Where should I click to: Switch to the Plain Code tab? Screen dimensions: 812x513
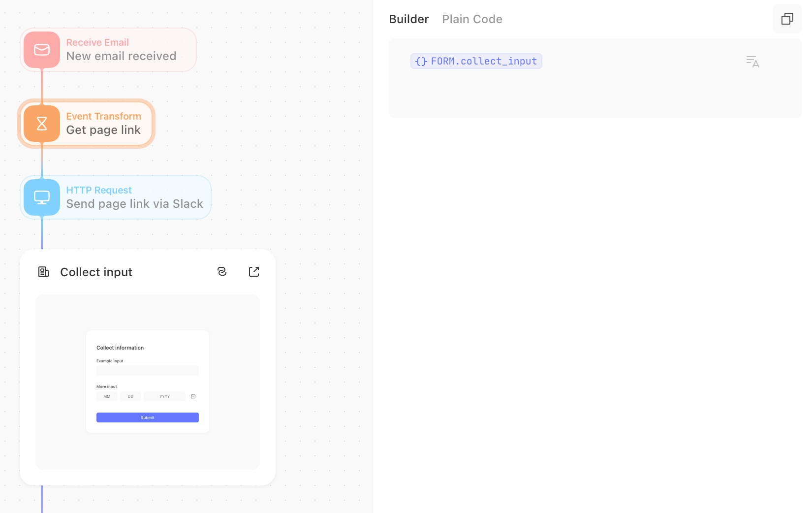(472, 19)
